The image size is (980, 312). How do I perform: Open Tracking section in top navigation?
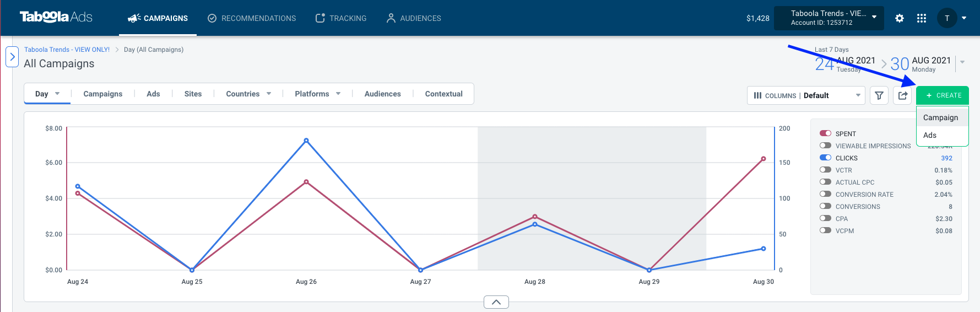click(x=341, y=18)
